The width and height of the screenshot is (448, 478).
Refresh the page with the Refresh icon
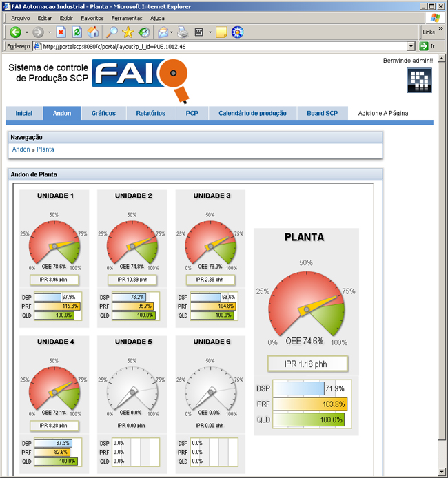[x=77, y=32]
